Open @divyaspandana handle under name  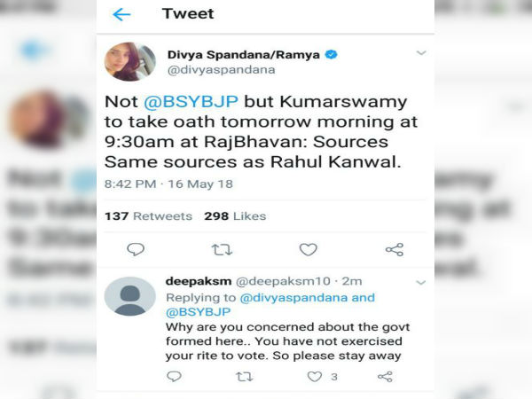pos(221,70)
